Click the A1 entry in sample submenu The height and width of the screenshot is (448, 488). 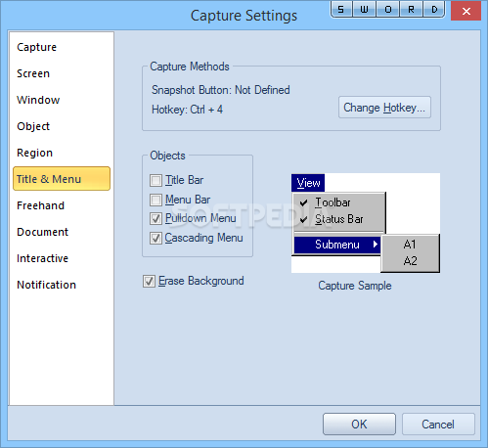[x=410, y=245]
